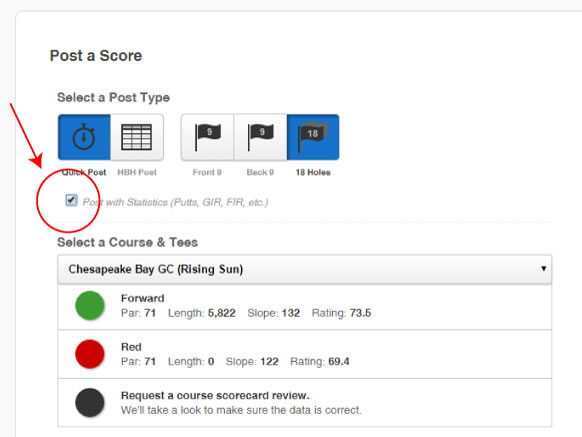Choose the 18 Holes flag icon

313,137
